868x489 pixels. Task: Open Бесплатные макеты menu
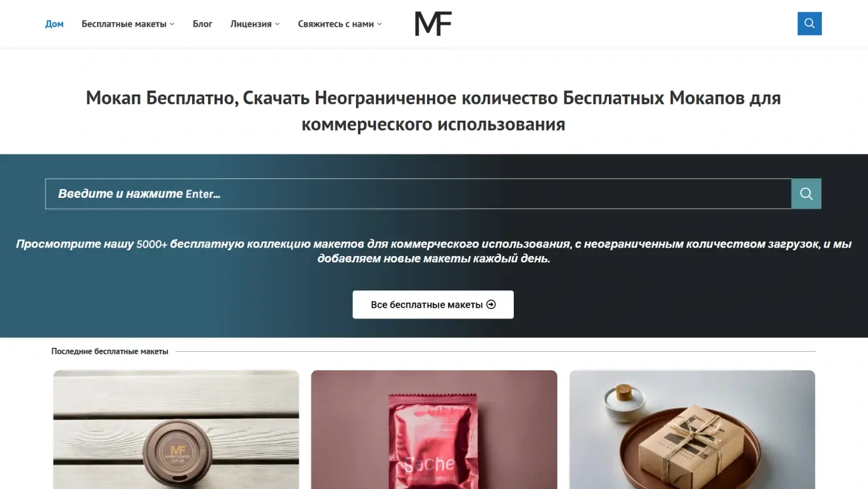coord(124,24)
